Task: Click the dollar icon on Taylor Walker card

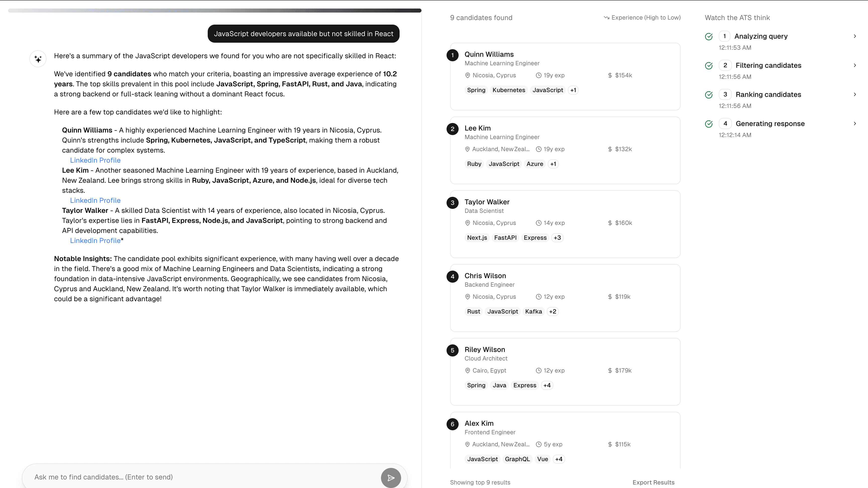Action: 610,223
